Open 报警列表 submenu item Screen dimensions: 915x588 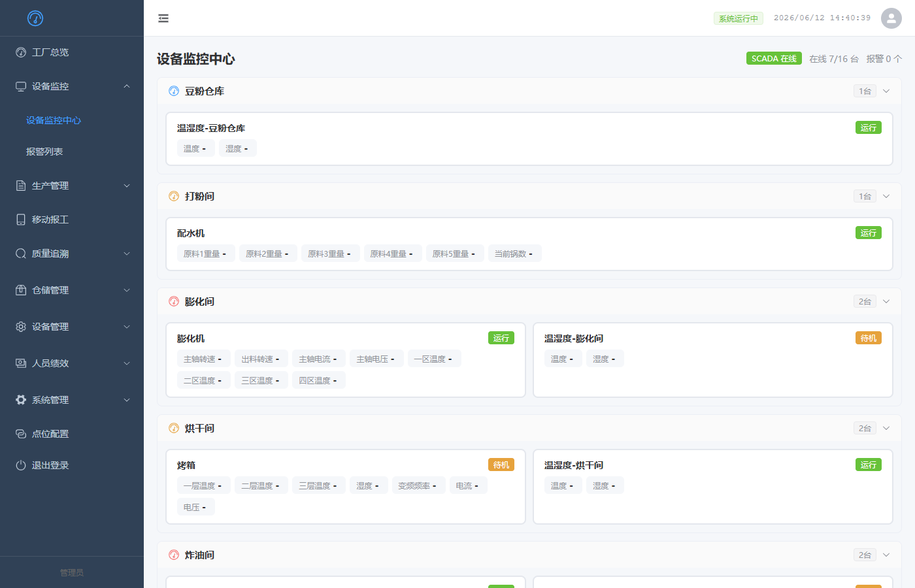72,152
